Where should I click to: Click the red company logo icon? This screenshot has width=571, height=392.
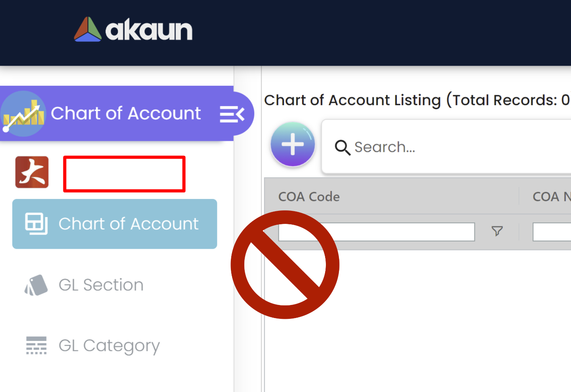tap(32, 172)
